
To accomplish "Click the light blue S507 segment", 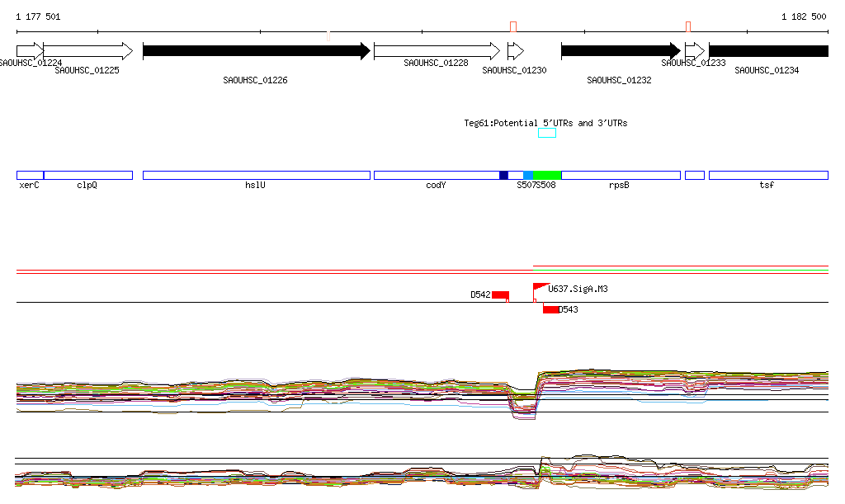I will (x=527, y=175).
